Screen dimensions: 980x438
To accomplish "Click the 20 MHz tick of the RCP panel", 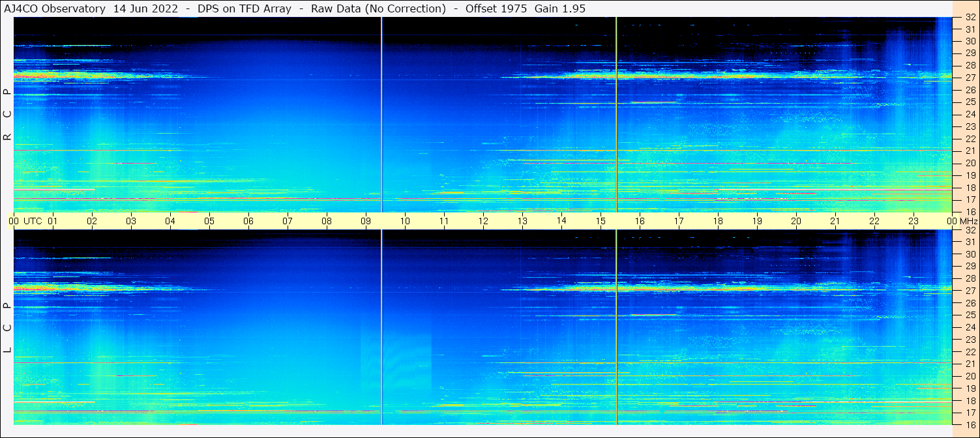I will pos(970,163).
